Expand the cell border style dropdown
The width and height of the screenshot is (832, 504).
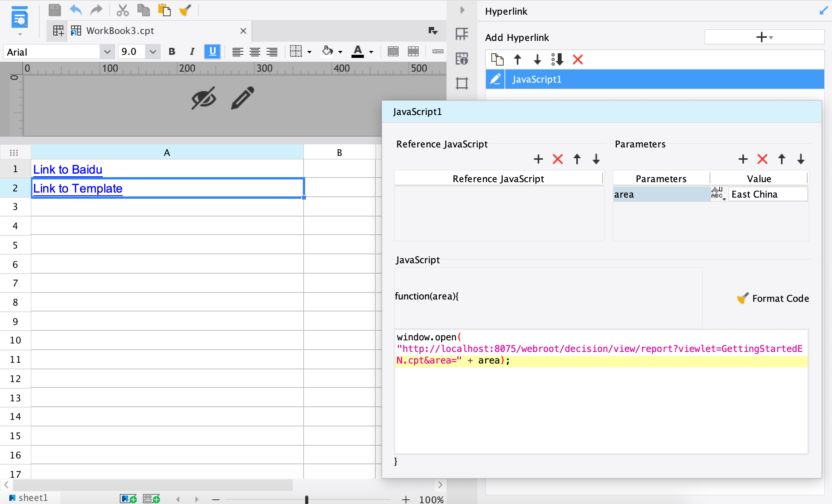click(309, 52)
